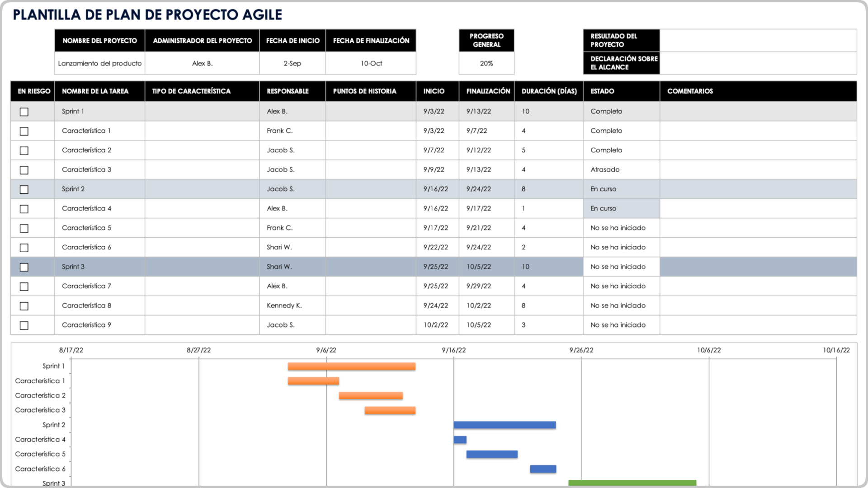The height and width of the screenshot is (488, 868).
Task: Click the Tipo de Característica cell for Característica 2
Action: pos(202,150)
